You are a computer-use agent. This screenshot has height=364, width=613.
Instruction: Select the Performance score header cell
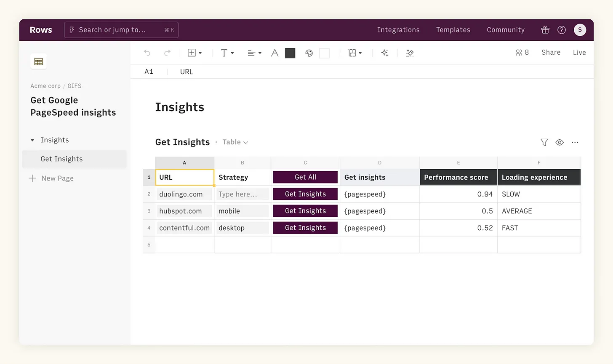click(458, 177)
